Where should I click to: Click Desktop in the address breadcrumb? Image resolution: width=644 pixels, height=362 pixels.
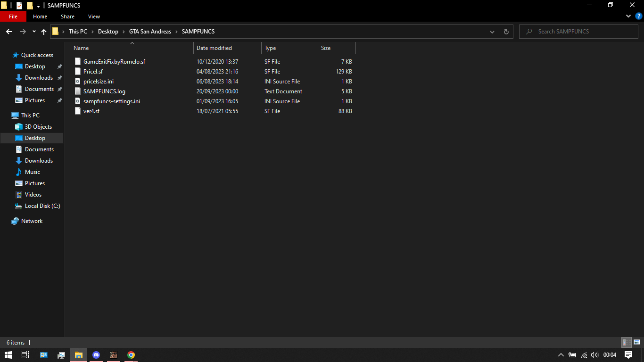pyautogui.click(x=108, y=32)
